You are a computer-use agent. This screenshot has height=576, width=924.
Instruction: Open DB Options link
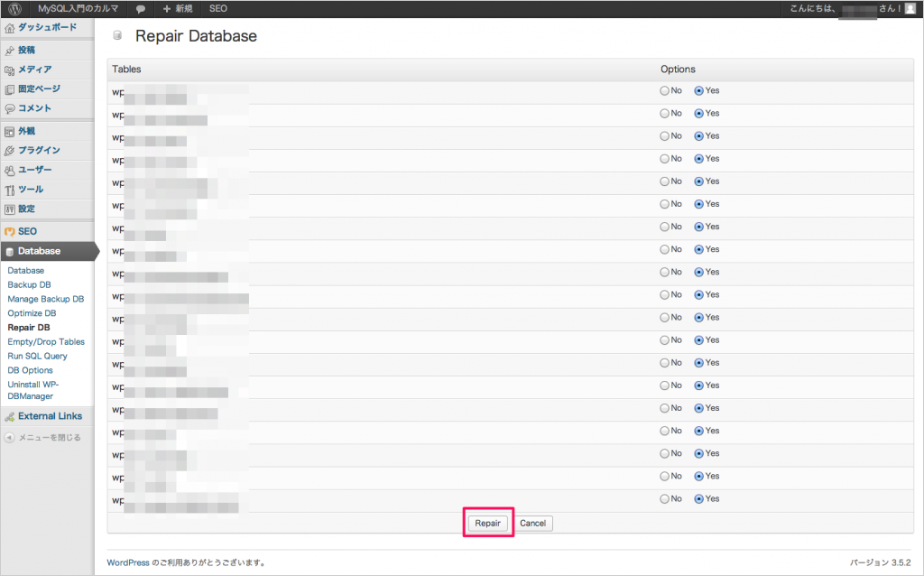tap(30, 370)
